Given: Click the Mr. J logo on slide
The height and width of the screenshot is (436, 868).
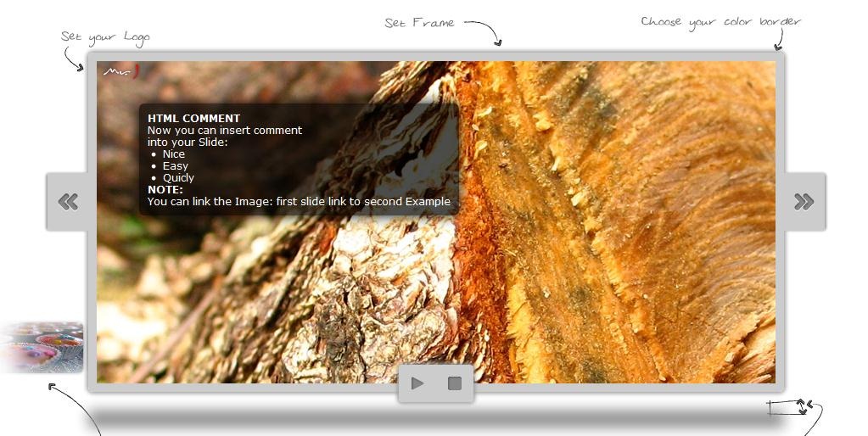Looking at the screenshot, I should [121, 70].
